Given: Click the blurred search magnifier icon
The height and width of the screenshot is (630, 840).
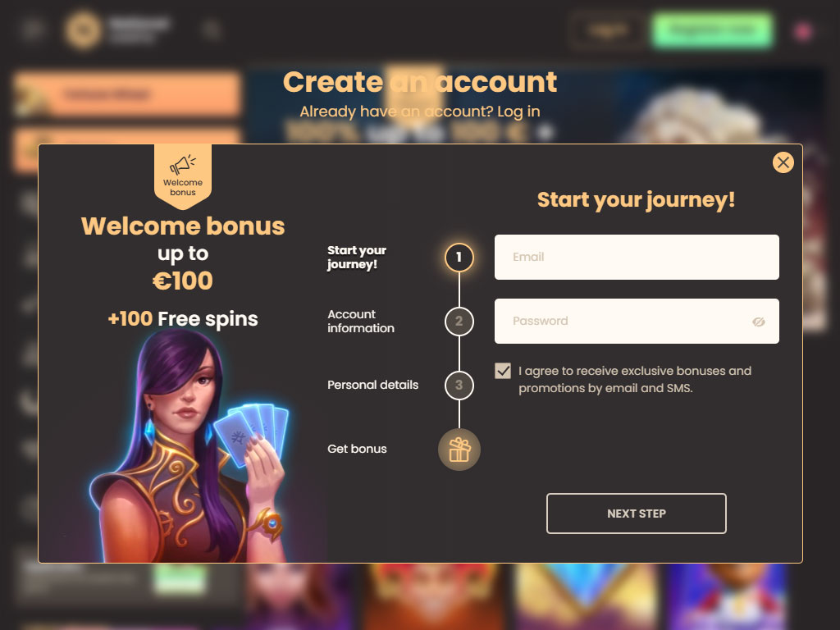Looking at the screenshot, I should point(212,30).
